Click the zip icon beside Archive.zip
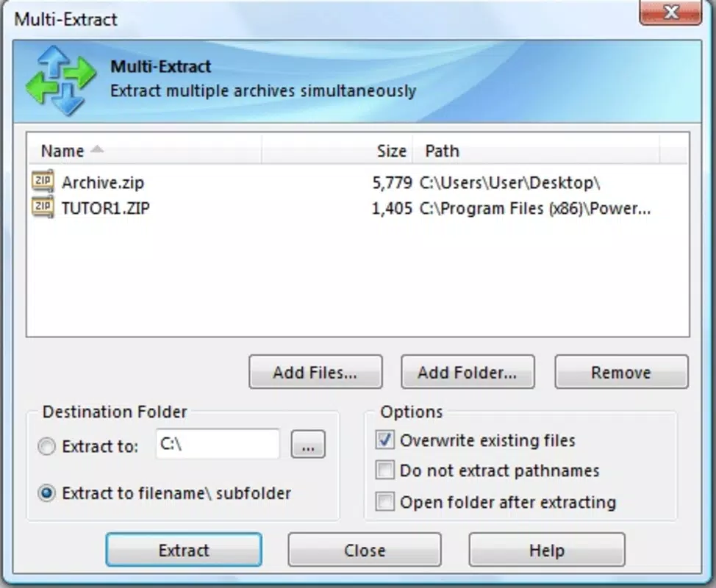 click(x=43, y=182)
